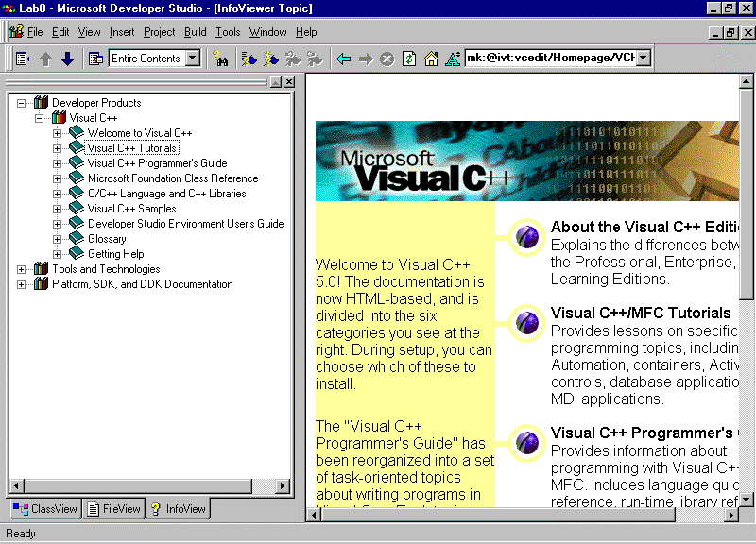This screenshot has width=756, height=544.
Task: Click the grayed Stop icon in toolbar
Action: point(387,59)
